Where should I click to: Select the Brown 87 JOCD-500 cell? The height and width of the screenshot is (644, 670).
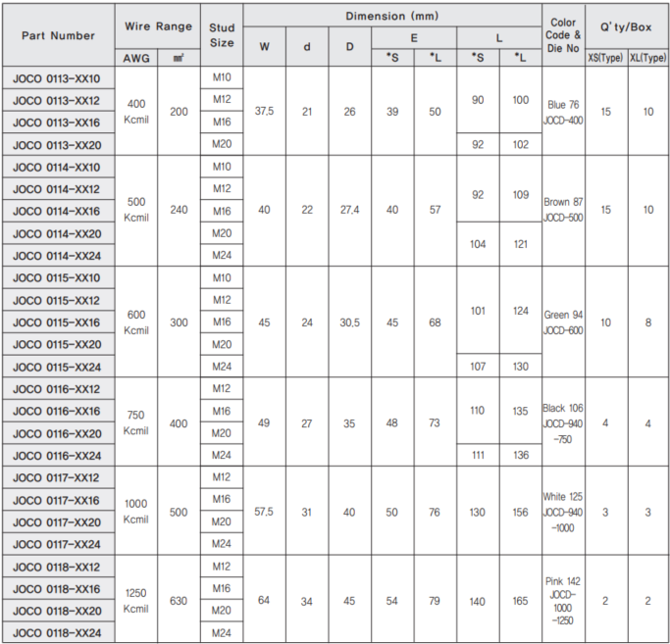pyautogui.click(x=563, y=210)
